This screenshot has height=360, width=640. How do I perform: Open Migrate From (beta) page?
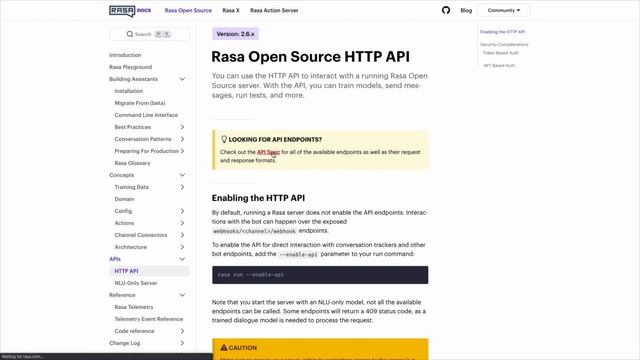(x=140, y=103)
